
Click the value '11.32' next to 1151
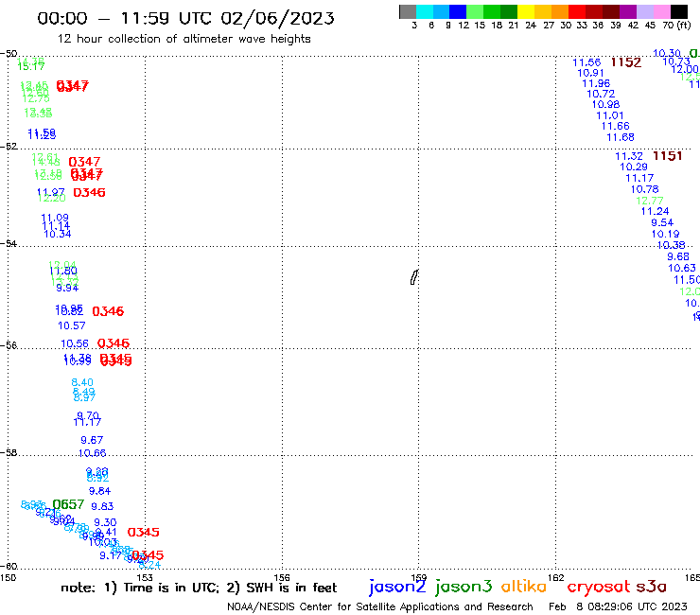(x=629, y=156)
